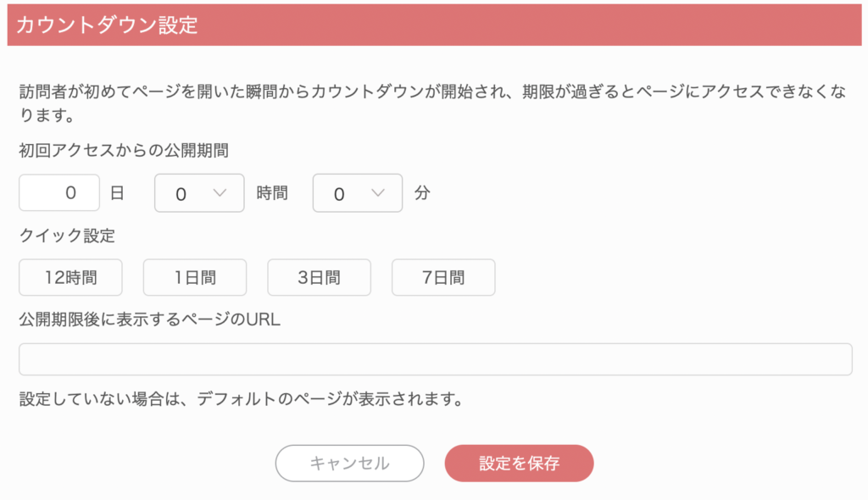Click the 日 label beside the days field
Viewport: 868px width, 500px height.
117,193
